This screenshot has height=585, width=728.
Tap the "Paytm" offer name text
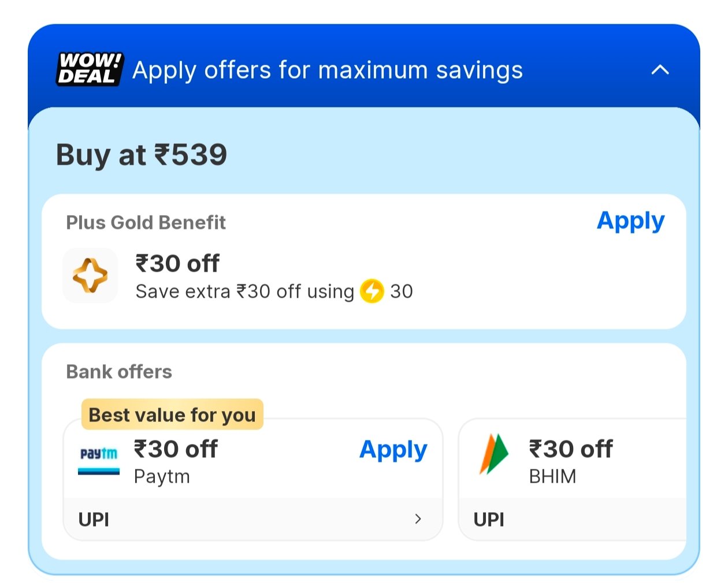(162, 476)
